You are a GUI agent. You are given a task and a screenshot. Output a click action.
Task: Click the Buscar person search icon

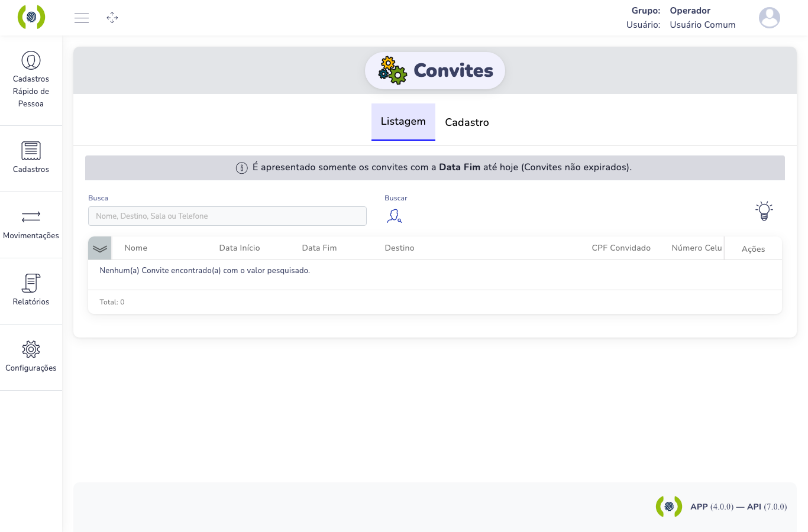[x=395, y=216]
